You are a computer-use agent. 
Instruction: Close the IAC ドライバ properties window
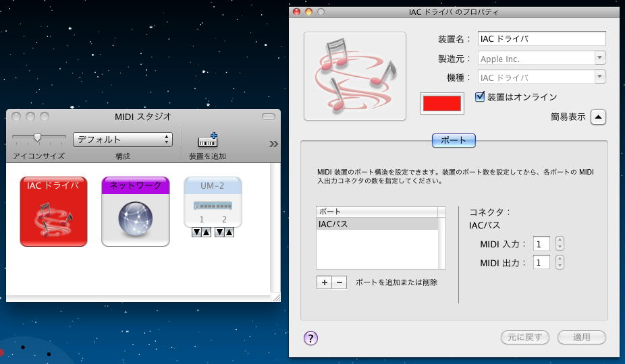pos(296,11)
